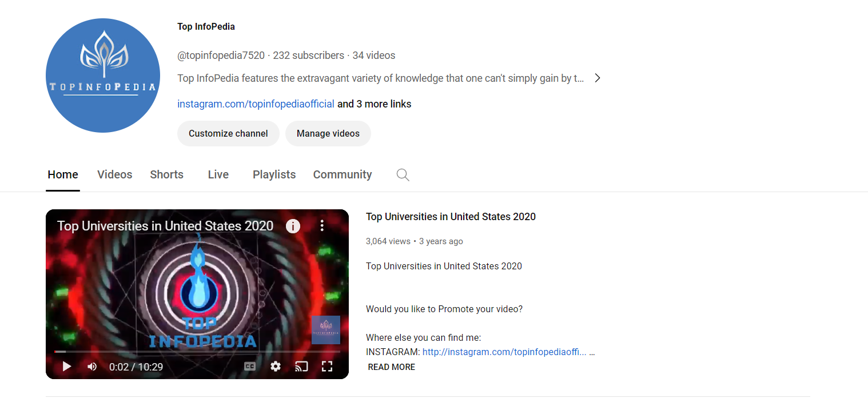Open the Community tab
Screen dimensions: 868x406
pyautogui.click(x=342, y=174)
